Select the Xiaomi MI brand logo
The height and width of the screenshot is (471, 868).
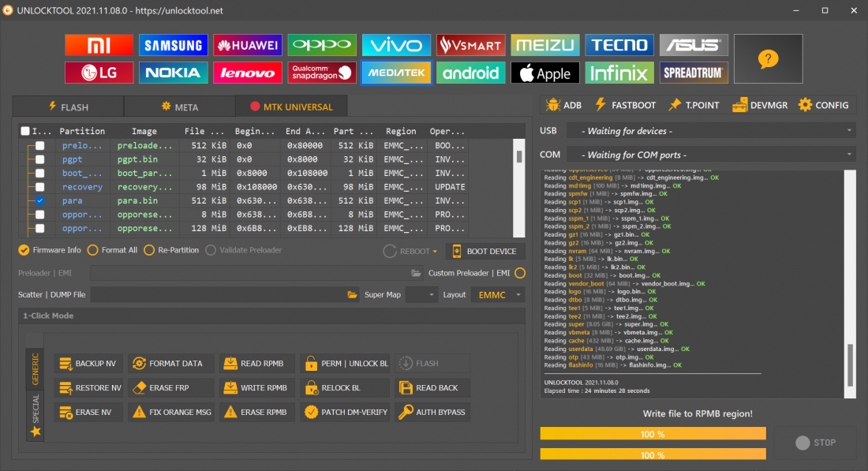click(99, 45)
